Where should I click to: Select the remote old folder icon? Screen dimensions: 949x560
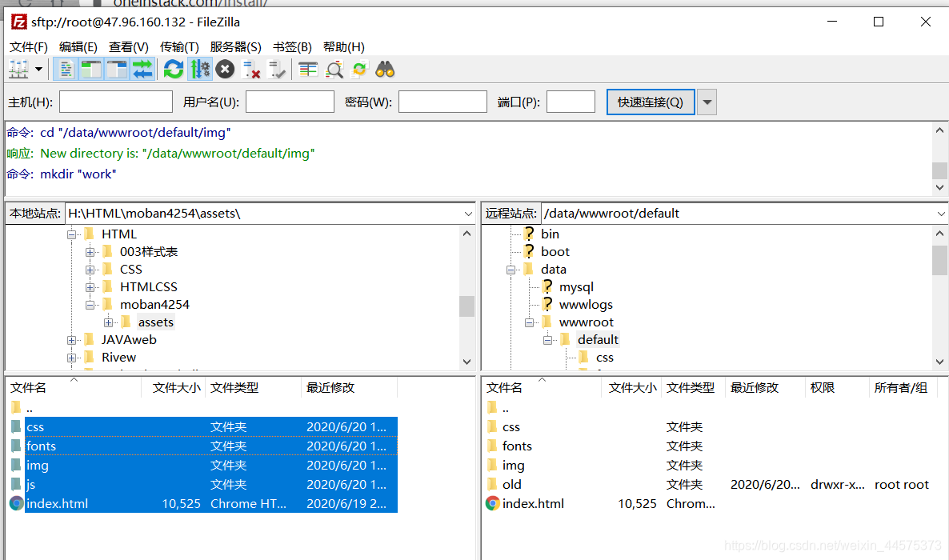493,484
